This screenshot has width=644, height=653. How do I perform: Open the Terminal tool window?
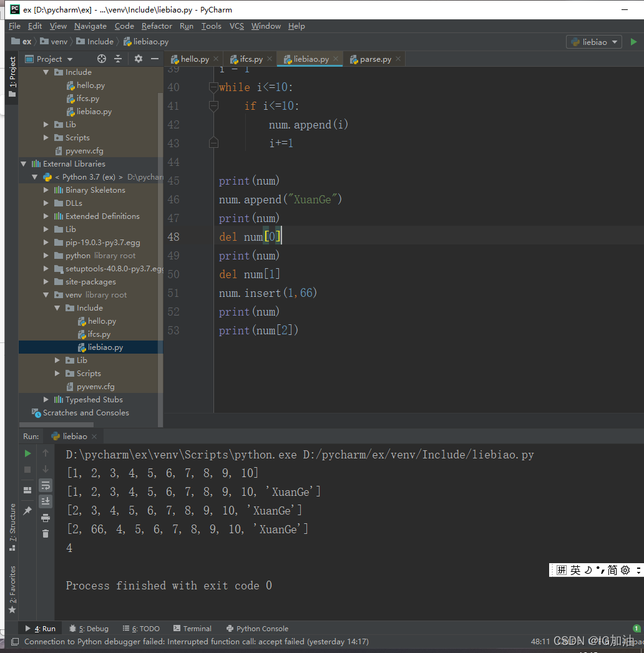click(x=192, y=629)
